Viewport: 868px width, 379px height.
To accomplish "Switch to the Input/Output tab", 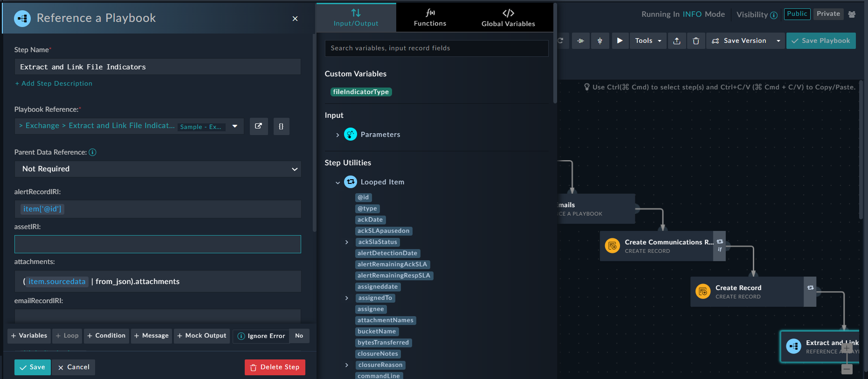I will coord(356,18).
